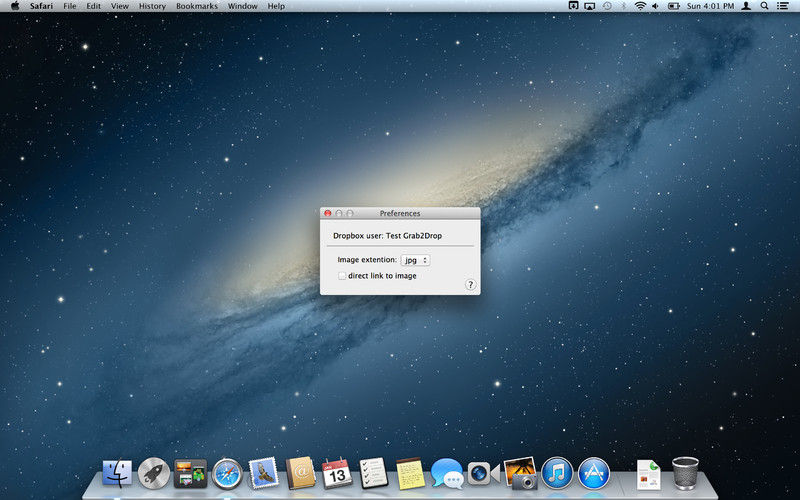
Task: Open the Trash in the dock
Action: pos(685,473)
